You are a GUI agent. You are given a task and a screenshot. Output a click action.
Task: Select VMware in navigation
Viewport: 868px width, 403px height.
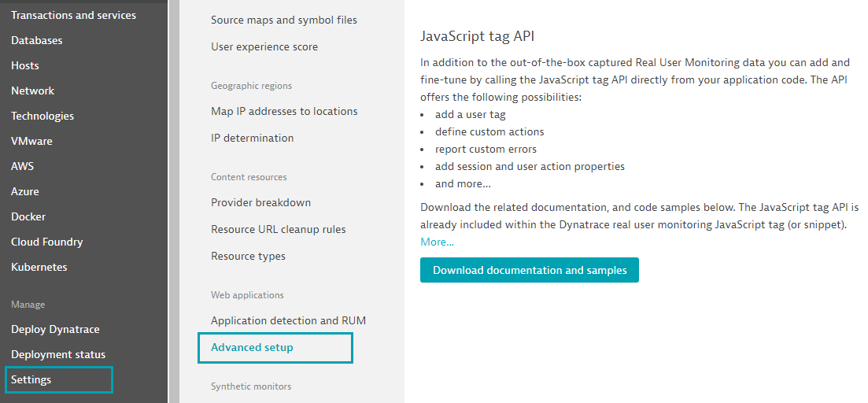(32, 141)
